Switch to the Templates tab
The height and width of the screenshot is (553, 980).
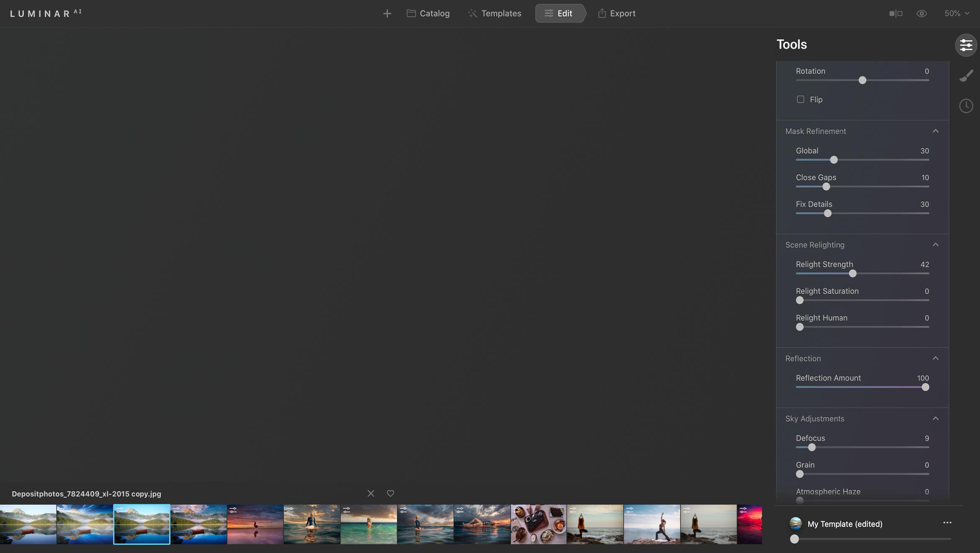coord(495,13)
